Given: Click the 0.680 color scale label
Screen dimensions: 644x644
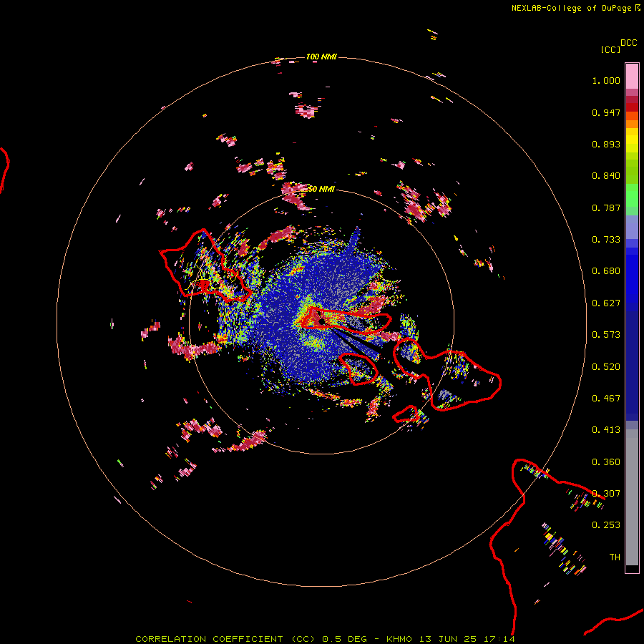Looking at the screenshot, I should pos(606,271).
